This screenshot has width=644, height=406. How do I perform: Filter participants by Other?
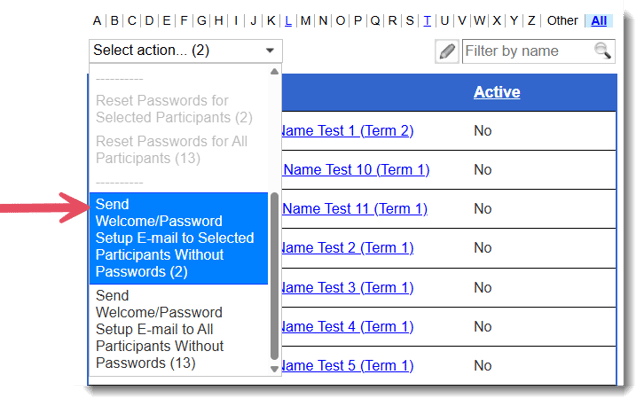tap(562, 20)
